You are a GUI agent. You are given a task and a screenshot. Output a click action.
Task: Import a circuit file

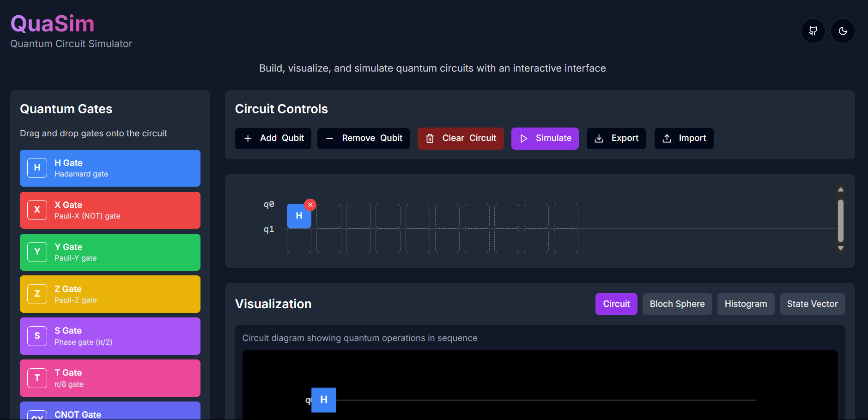click(684, 139)
